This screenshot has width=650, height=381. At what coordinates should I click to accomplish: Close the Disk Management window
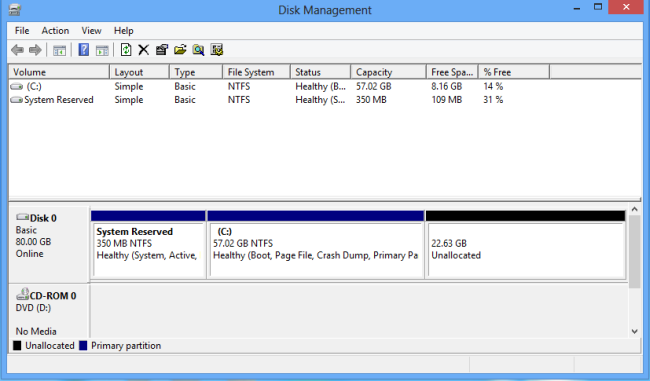626,7
